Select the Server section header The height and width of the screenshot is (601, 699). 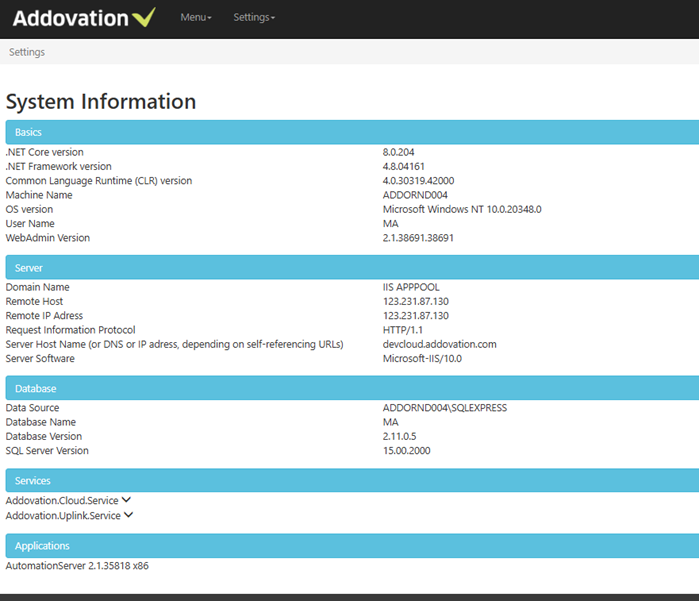[x=352, y=268]
